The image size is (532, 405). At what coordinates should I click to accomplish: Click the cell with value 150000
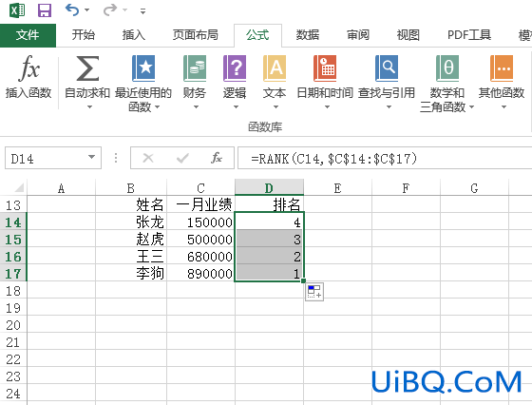[200, 222]
